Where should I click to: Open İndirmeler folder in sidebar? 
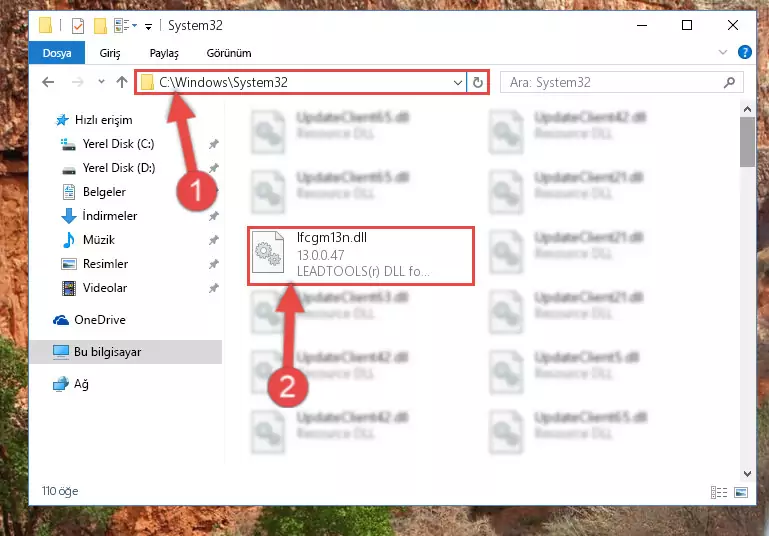point(110,216)
